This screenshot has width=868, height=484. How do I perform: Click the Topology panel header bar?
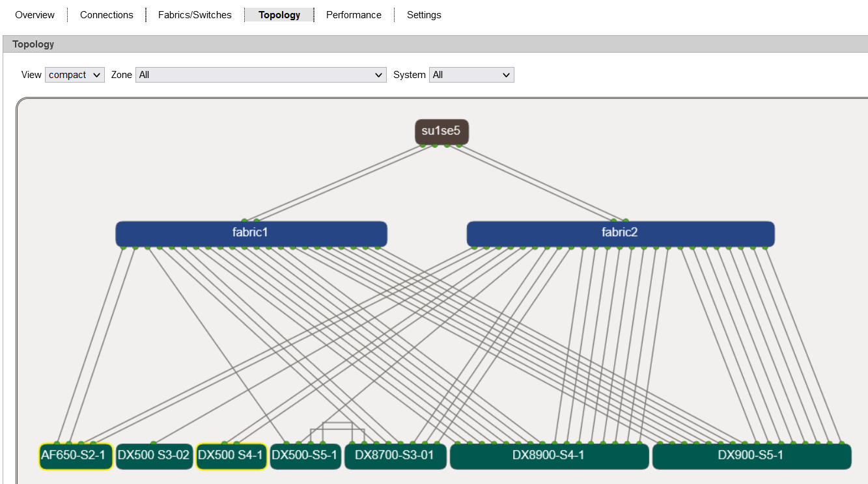click(x=435, y=44)
